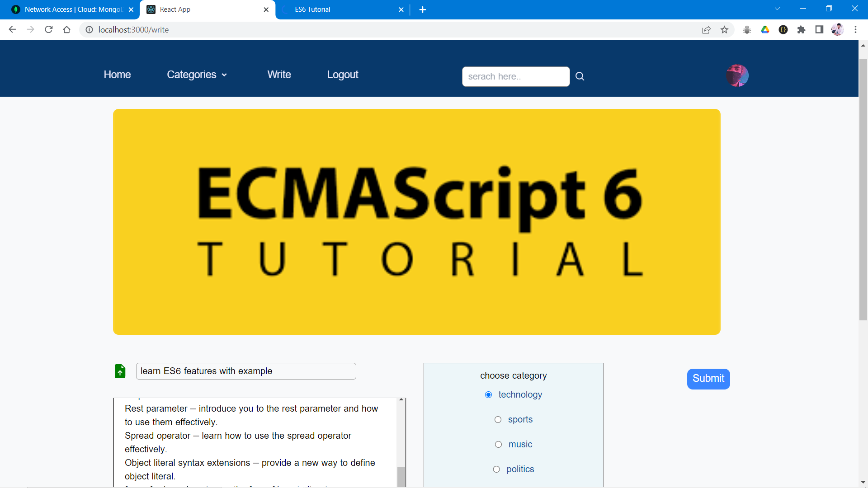This screenshot has width=868, height=488.
Task: Select the music category radio
Action: 498,445
